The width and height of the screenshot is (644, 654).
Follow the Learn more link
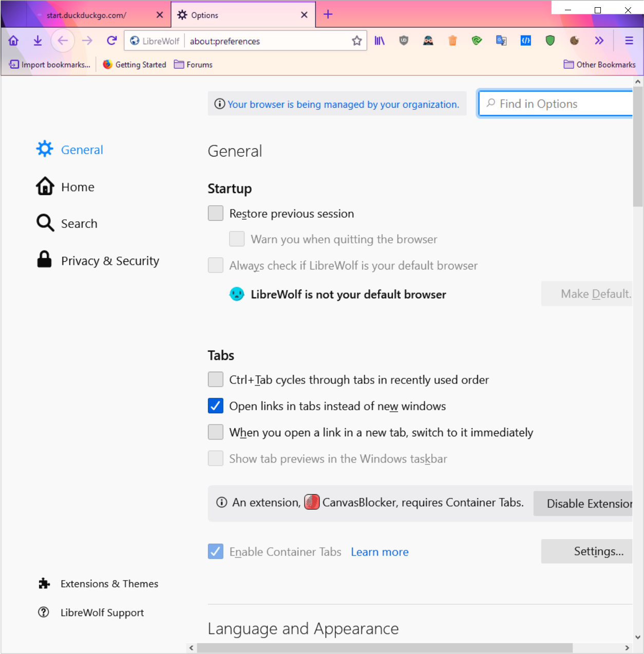[380, 552]
